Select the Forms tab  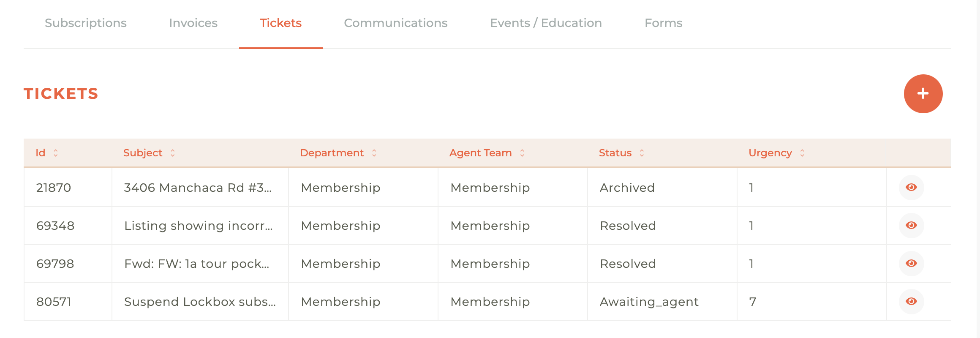(663, 23)
